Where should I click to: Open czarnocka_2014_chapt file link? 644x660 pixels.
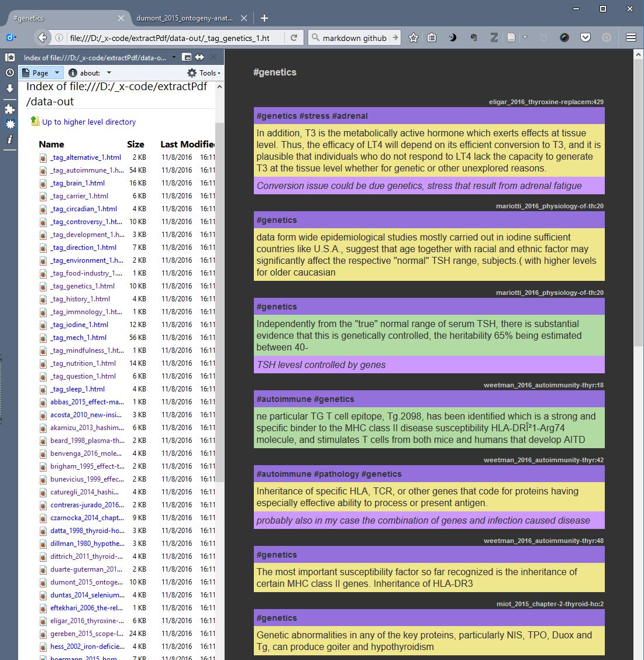pyautogui.click(x=87, y=518)
